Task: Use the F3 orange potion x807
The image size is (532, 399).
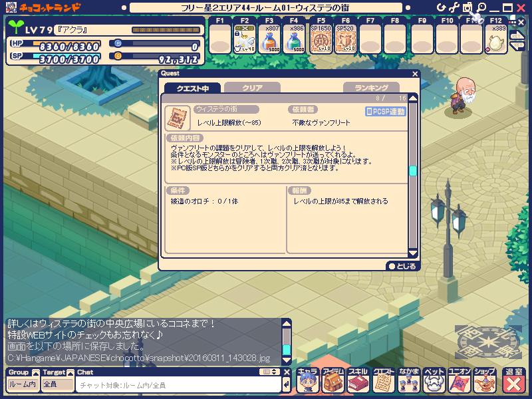Action: pos(269,39)
